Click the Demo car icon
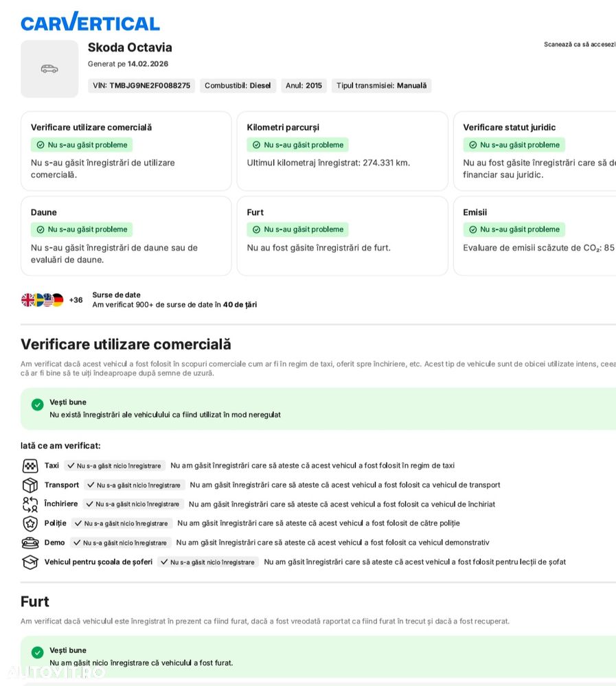This screenshot has height=686, width=616. tap(30, 543)
